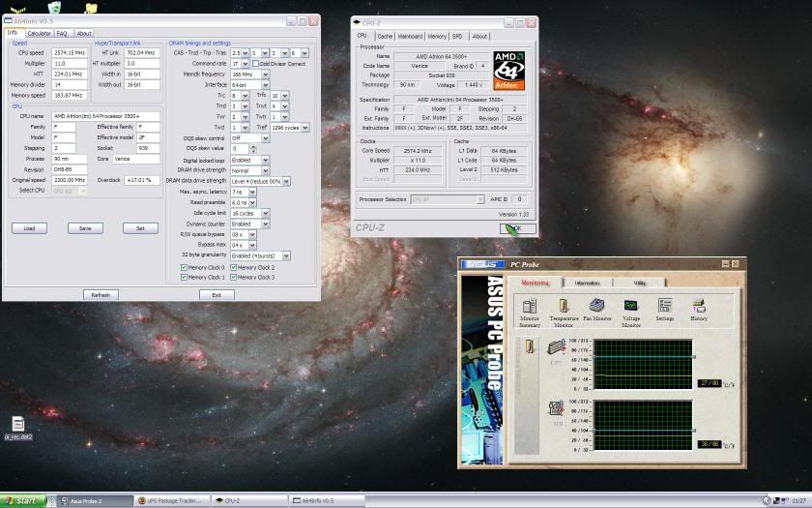This screenshot has height=508, width=812.
Task: Click the Save button in A64Info
Action: pos(85,228)
